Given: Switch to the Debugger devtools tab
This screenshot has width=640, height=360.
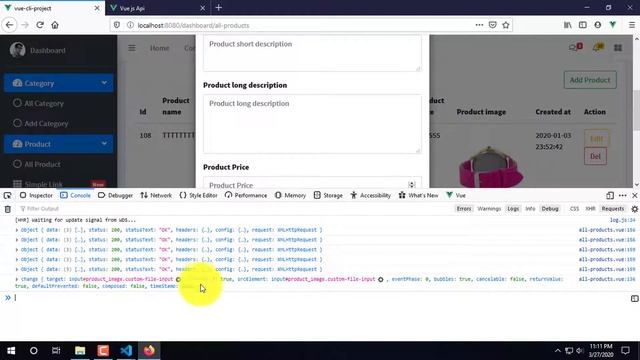Looking at the screenshot, I should click(x=116, y=196).
